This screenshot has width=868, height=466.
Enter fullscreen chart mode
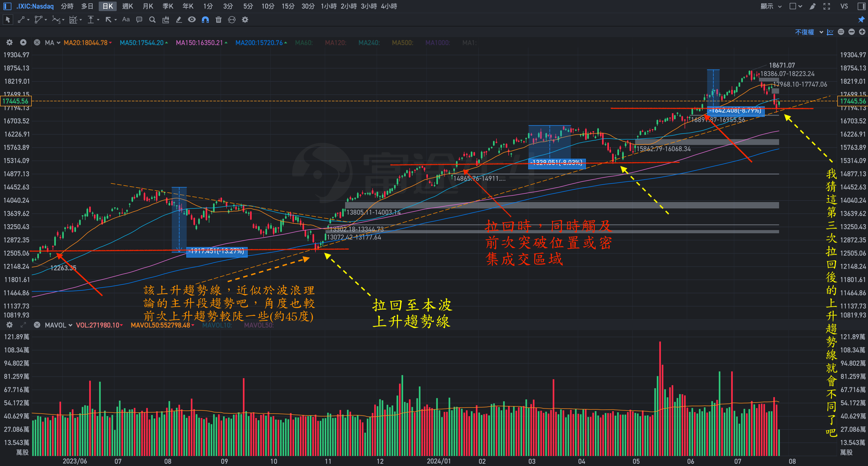826,6
